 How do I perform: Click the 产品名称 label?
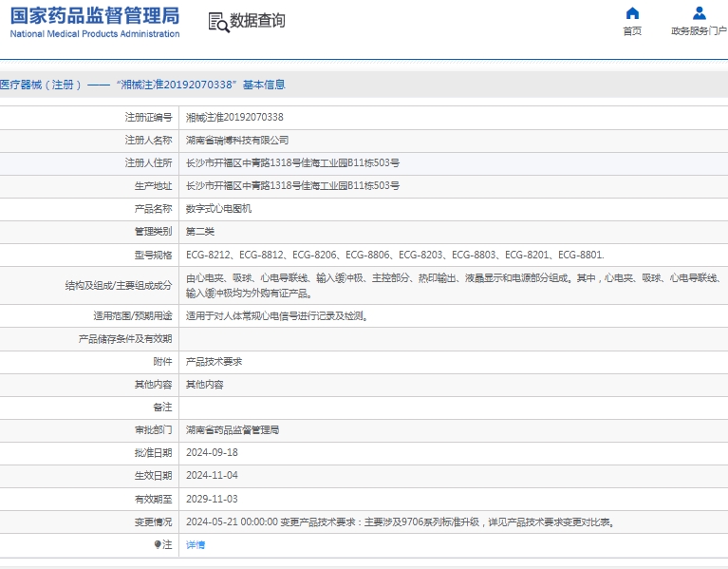[153, 209]
